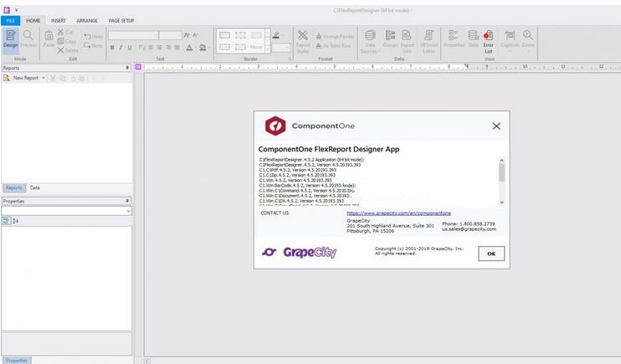Viewport: 621px width, 364px height.
Task: Justify the text alignment
Action: click(x=177, y=48)
